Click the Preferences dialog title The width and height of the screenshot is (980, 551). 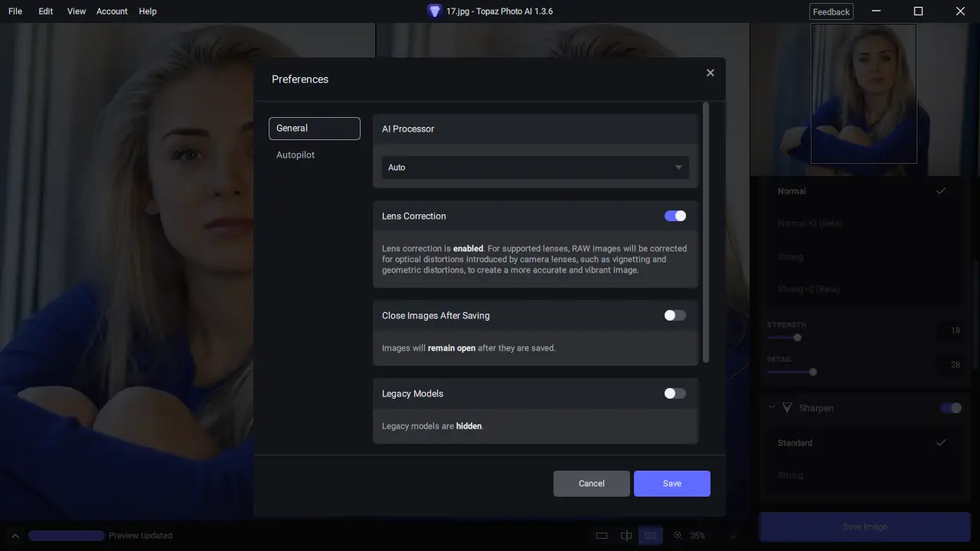click(x=300, y=79)
